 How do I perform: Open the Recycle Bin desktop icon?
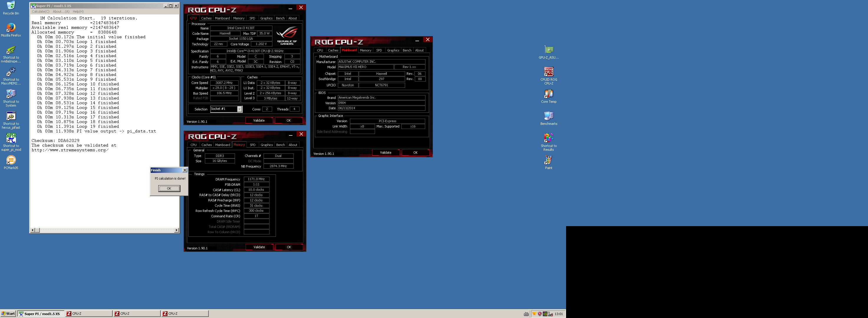tap(11, 8)
